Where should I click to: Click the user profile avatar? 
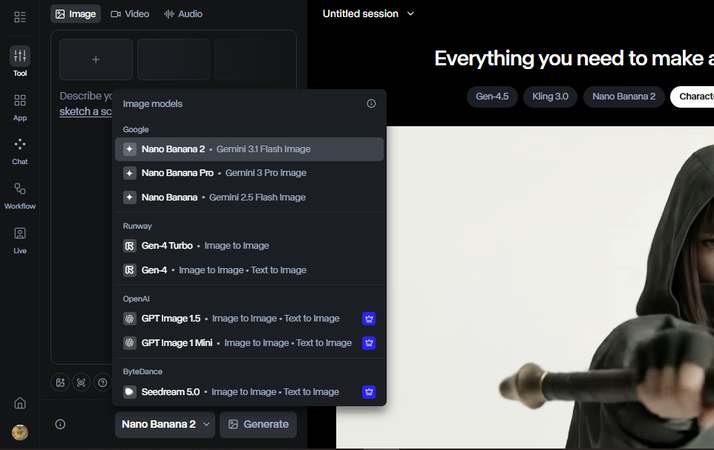click(x=20, y=432)
